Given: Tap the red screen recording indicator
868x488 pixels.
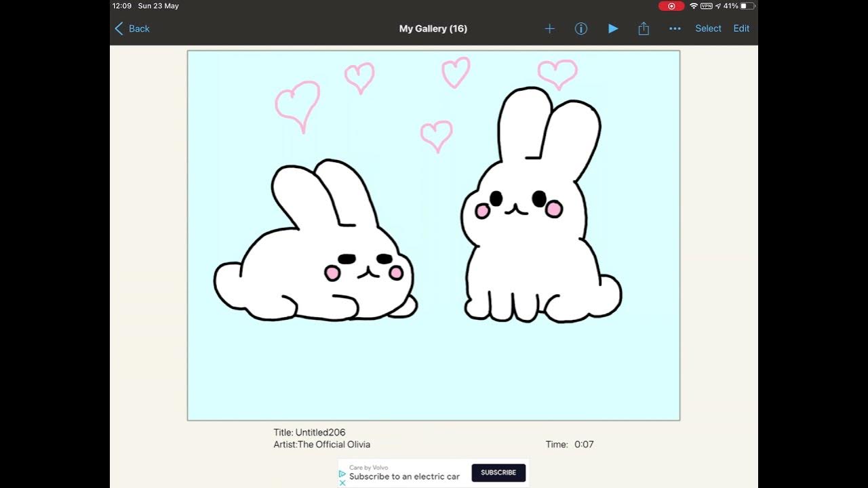Looking at the screenshot, I should tap(671, 6).
